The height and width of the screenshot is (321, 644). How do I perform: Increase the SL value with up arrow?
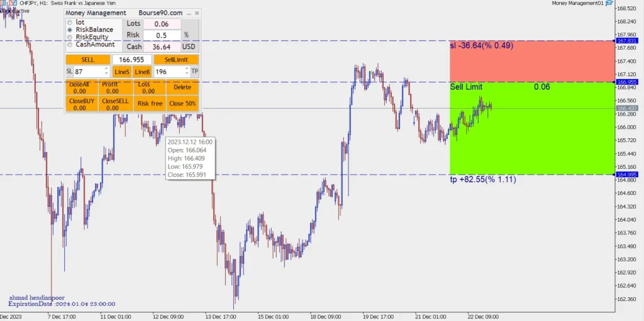pos(107,69)
